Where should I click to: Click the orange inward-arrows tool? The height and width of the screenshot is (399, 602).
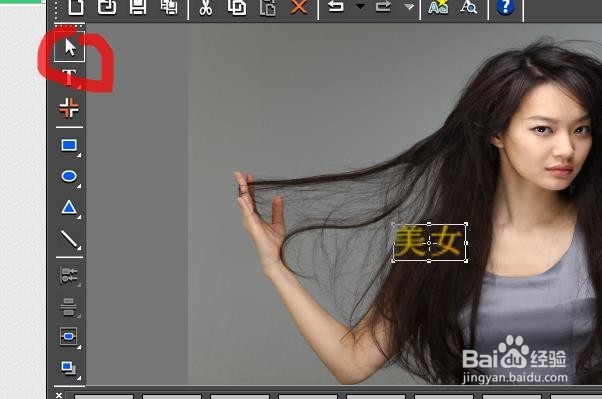pyautogui.click(x=69, y=107)
